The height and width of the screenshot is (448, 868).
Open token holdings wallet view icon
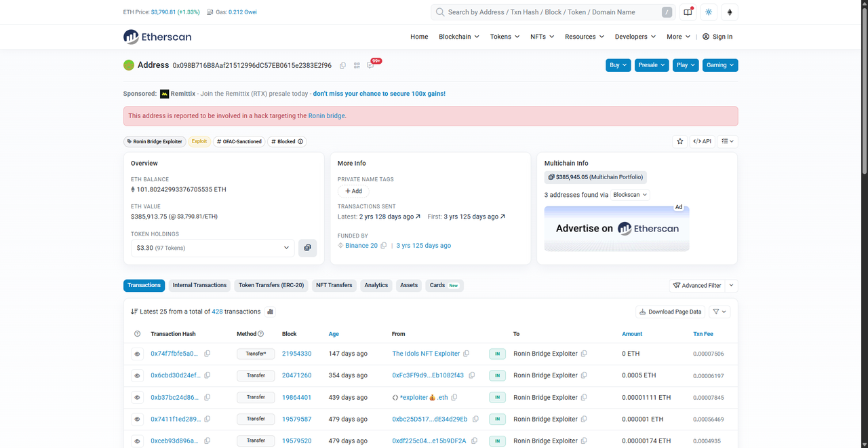pos(307,248)
